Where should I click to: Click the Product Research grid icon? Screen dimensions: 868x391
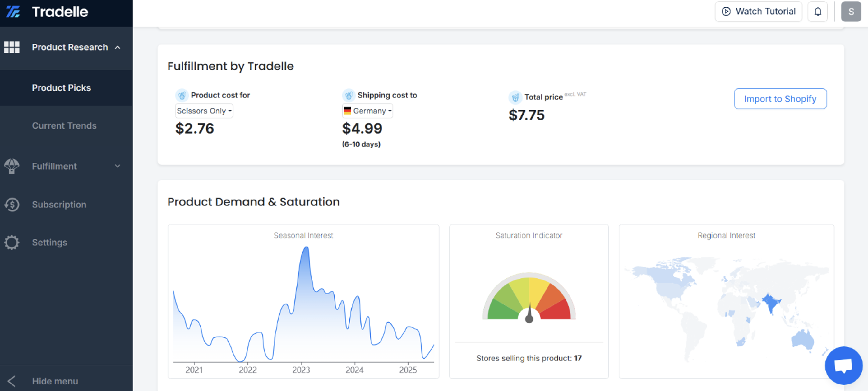(12, 47)
